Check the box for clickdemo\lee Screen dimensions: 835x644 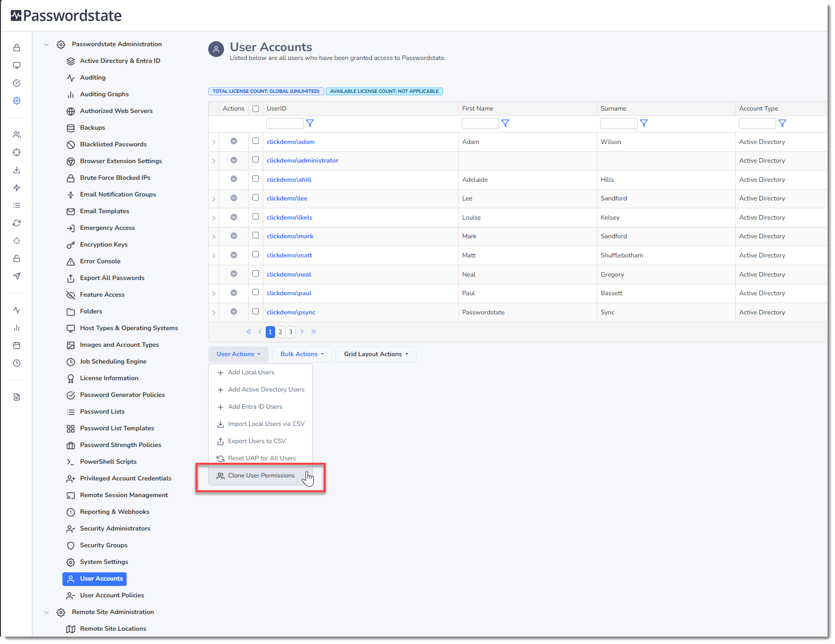point(255,197)
